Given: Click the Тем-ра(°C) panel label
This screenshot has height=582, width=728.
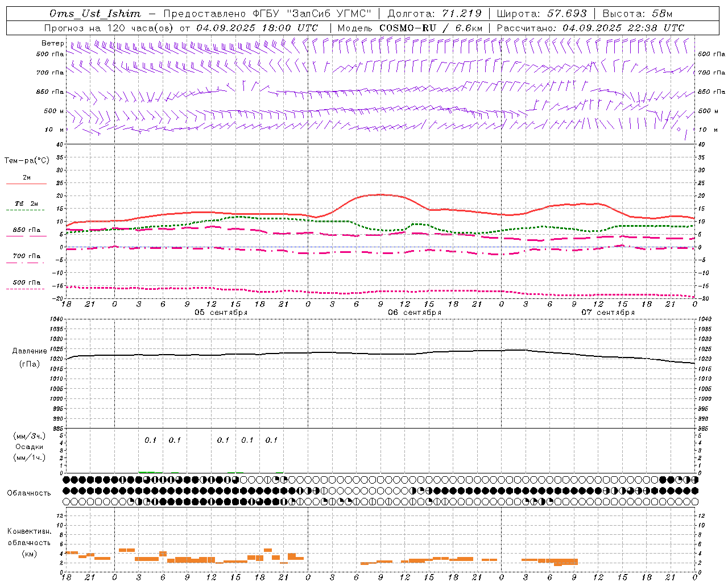Looking at the screenshot, I should (27, 161).
